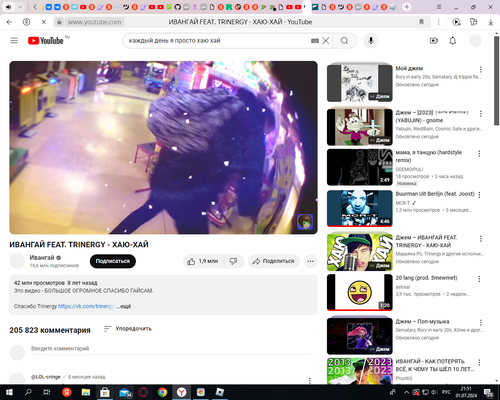Open the Create video icon

(434, 41)
